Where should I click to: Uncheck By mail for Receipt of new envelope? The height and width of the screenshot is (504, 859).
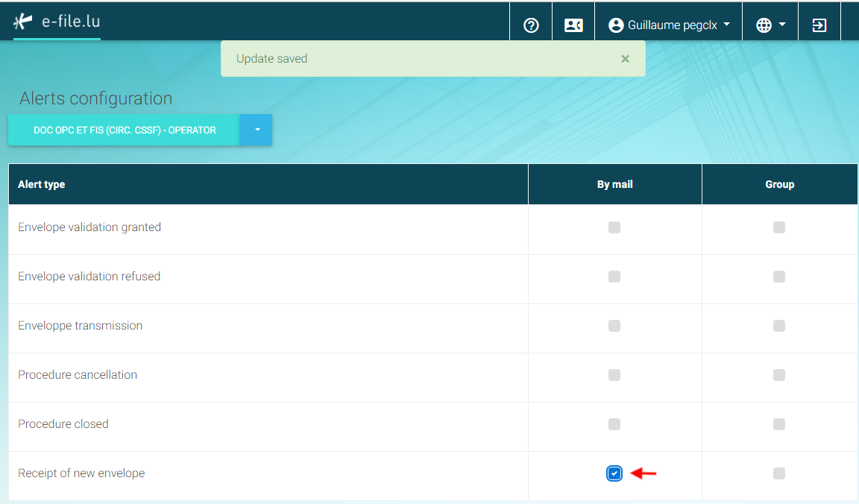(x=614, y=473)
